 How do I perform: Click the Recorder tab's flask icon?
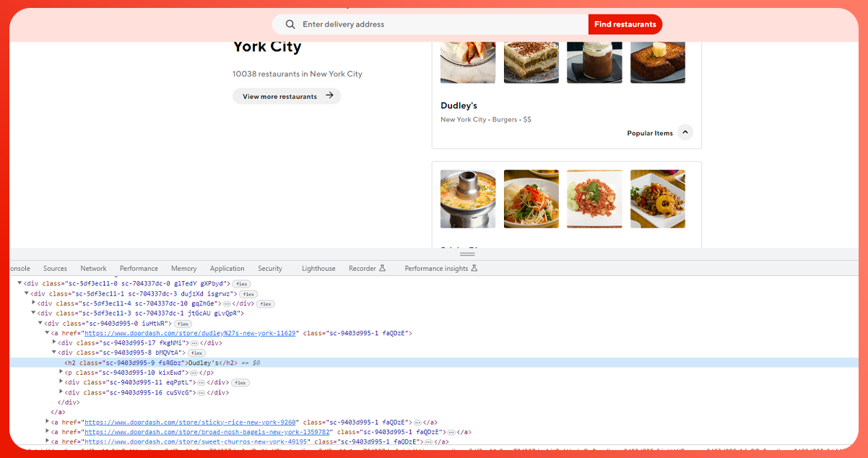(x=382, y=268)
